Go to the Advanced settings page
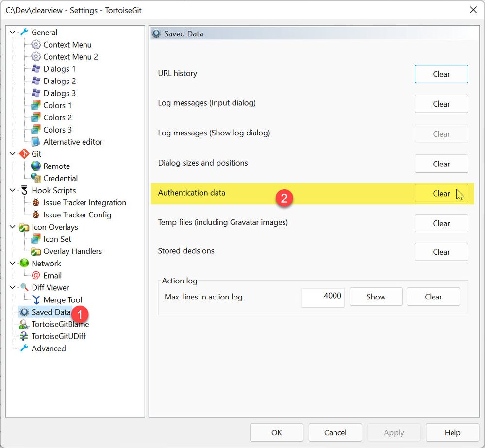Screen dimensions: 485x448 pyautogui.click(x=49, y=348)
